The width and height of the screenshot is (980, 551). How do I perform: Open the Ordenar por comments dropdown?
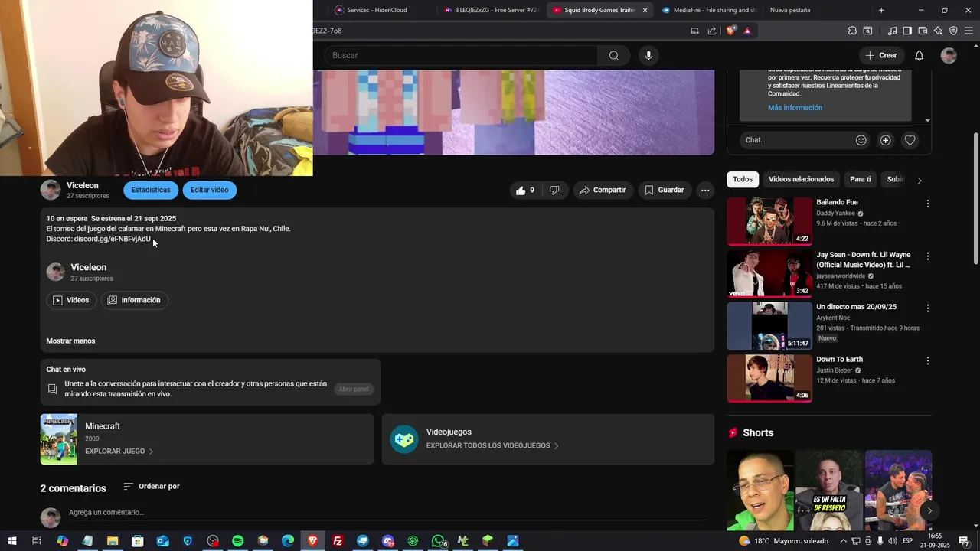(x=152, y=487)
